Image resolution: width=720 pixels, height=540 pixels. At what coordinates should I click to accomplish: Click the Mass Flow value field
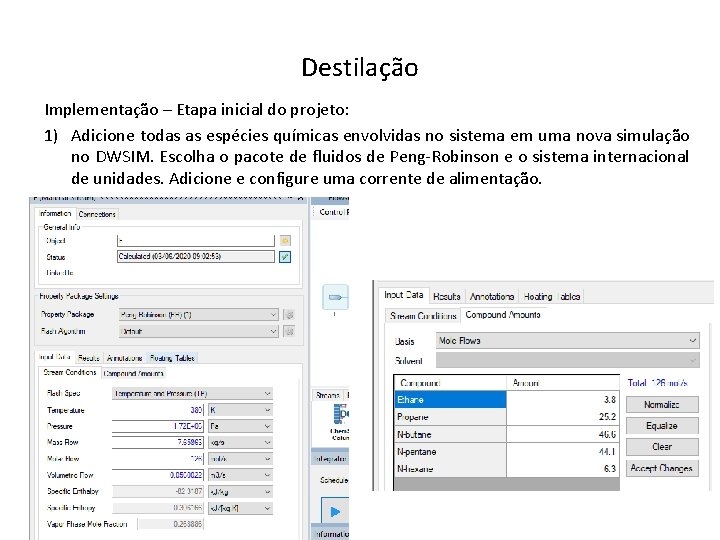[x=158, y=442]
